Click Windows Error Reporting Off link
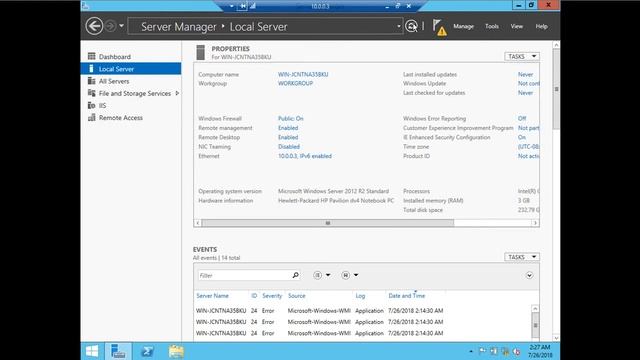The width and height of the screenshot is (640, 360). 522,118
